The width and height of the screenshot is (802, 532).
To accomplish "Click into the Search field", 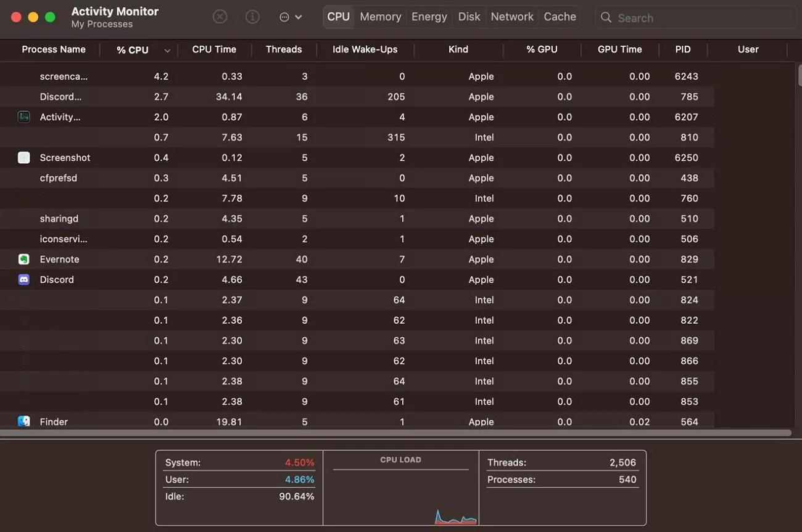I will (696, 18).
